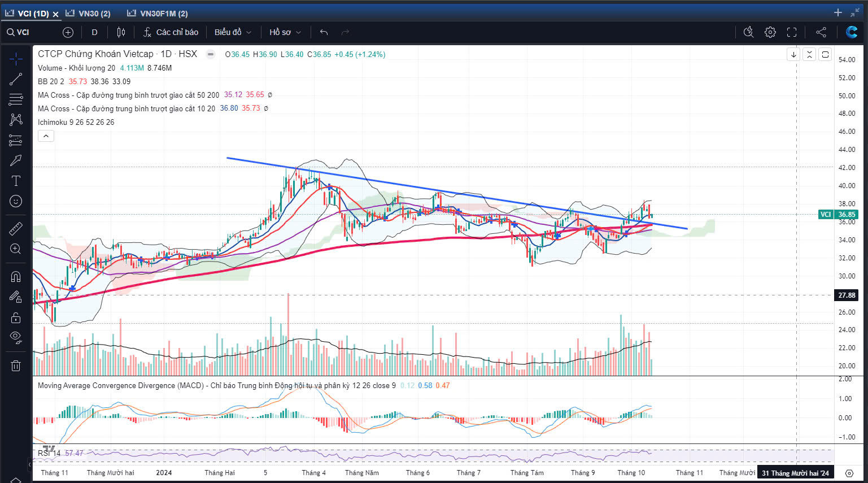Image resolution: width=868 pixels, height=483 pixels.
Task: Open Các chỉ báo indicators menu
Action: click(171, 32)
